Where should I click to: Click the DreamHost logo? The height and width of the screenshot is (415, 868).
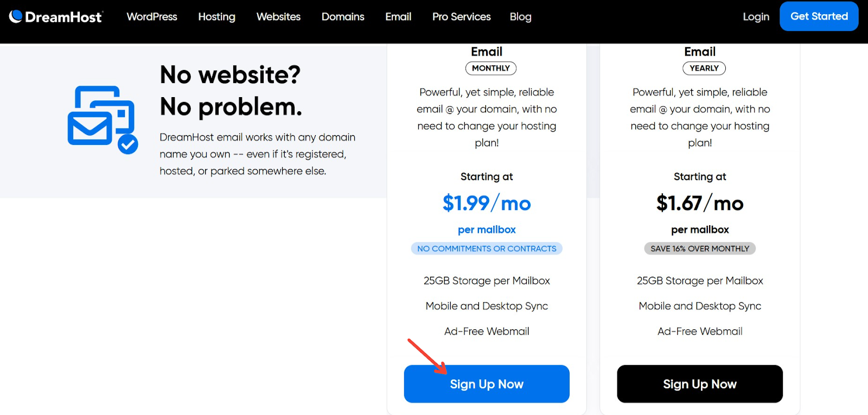click(55, 16)
